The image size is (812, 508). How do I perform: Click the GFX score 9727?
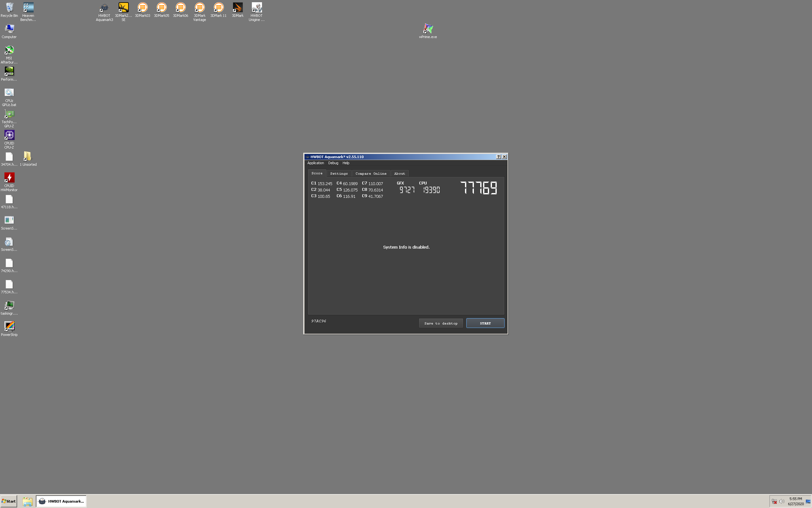point(407,190)
